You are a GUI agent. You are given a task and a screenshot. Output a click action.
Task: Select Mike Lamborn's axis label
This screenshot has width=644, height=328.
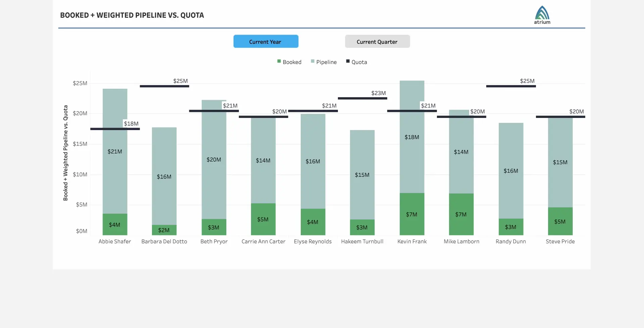461,241
